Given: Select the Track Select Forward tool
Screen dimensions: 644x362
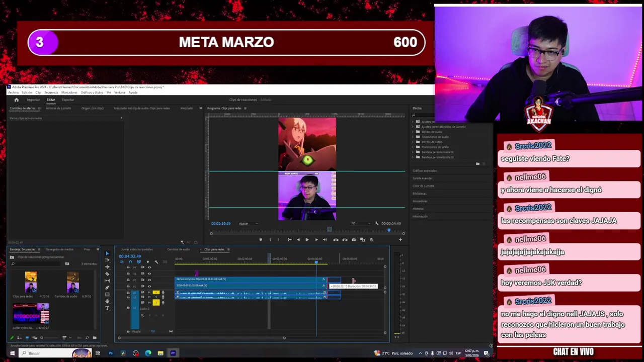Looking at the screenshot, I should click(x=107, y=260).
